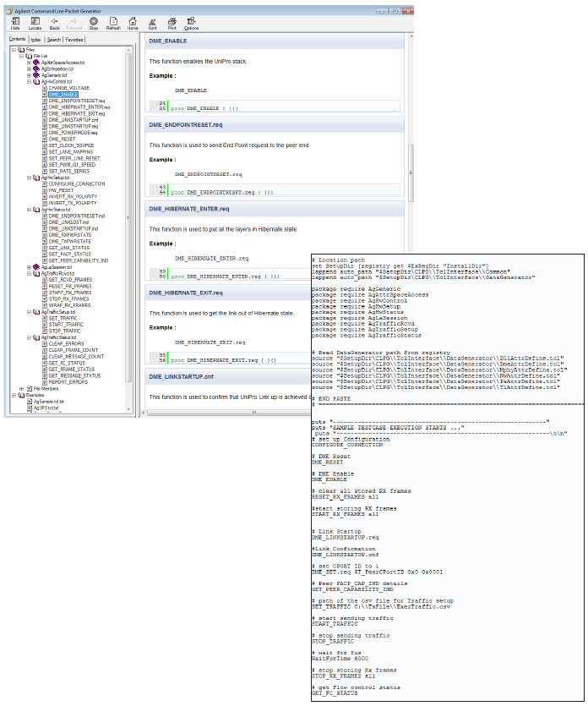
Task: Switch to the Favorites tab
Action: click(x=74, y=40)
